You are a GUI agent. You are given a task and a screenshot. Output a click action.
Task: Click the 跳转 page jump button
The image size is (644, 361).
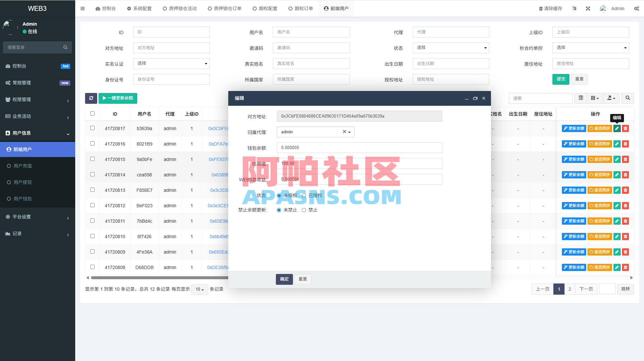626,289
